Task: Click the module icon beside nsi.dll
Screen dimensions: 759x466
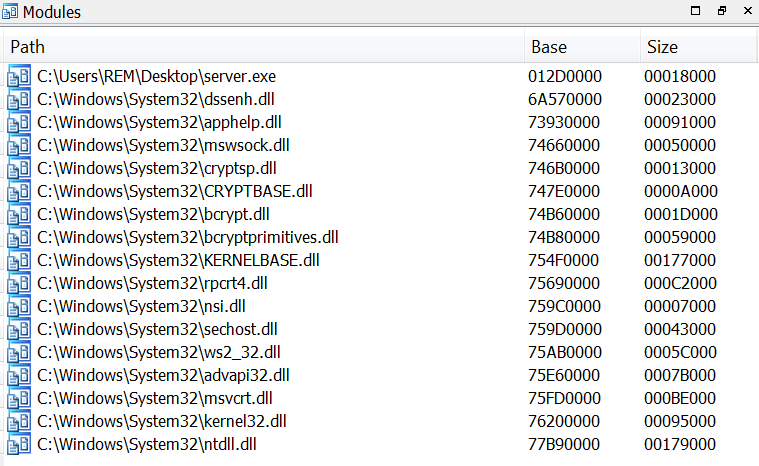Action: [x=19, y=306]
